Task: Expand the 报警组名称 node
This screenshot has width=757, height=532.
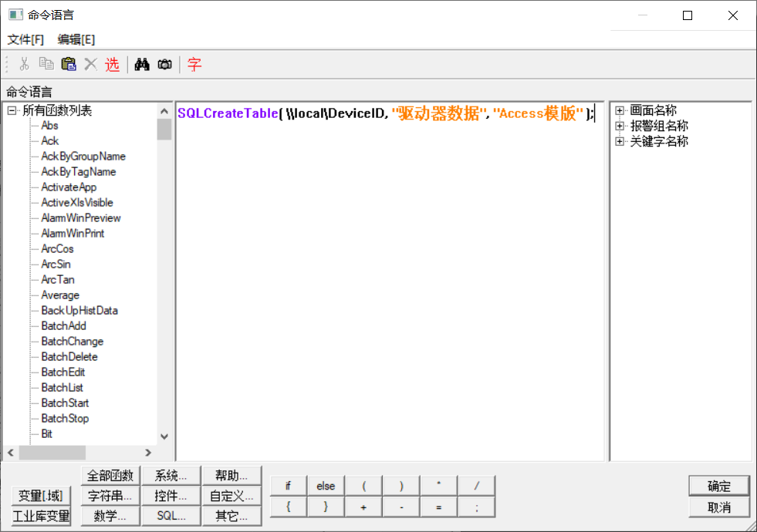Action: tap(620, 126)
